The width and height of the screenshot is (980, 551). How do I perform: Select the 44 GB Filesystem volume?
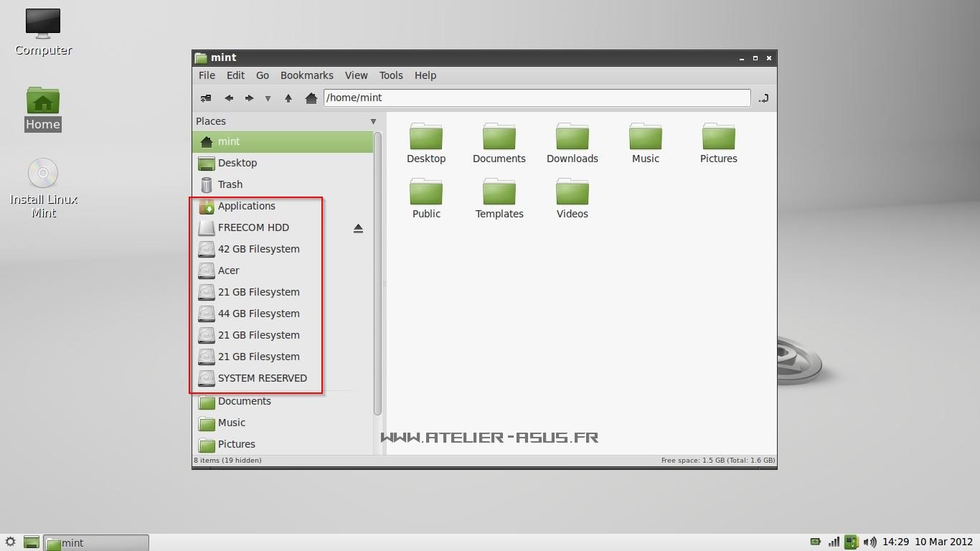(x=283, y=314)
